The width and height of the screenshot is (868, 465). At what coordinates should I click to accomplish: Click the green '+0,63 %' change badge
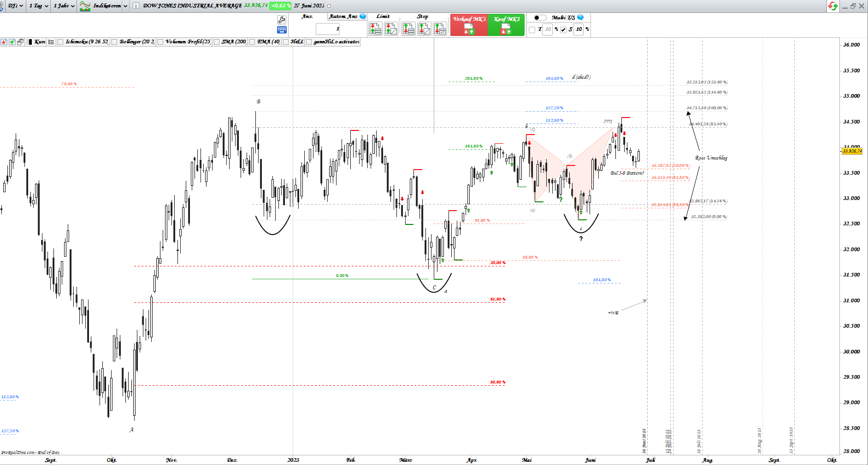pos(281,6)
